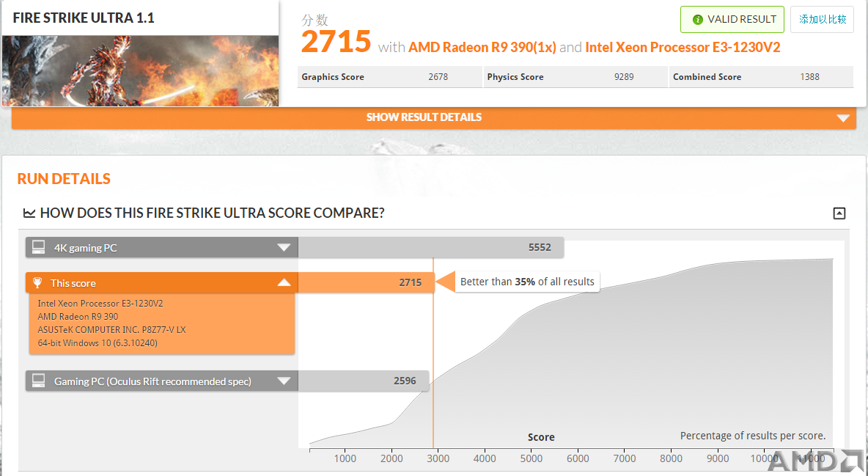Click the 添加以比较 compare button

pos(822,19)
